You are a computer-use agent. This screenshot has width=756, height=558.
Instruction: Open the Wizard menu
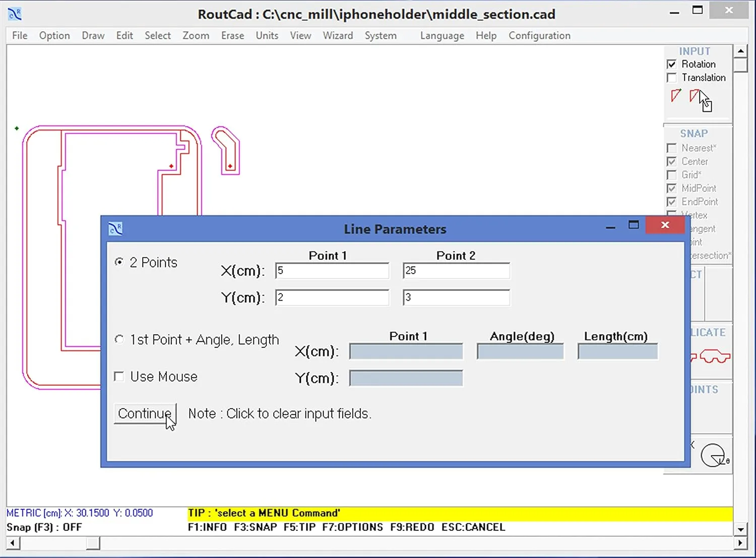tap(338, 35)
